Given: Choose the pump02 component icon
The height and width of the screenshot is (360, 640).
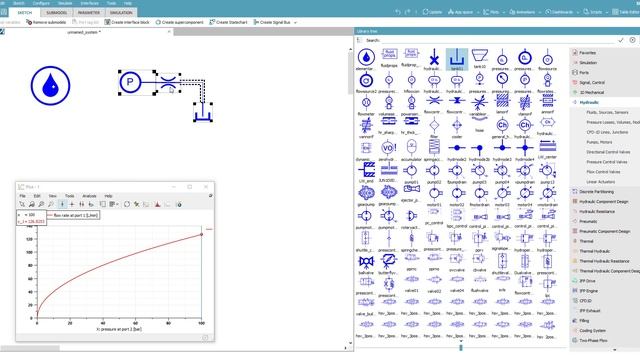Looking at the screenshot, I should [x=434, y=171].
